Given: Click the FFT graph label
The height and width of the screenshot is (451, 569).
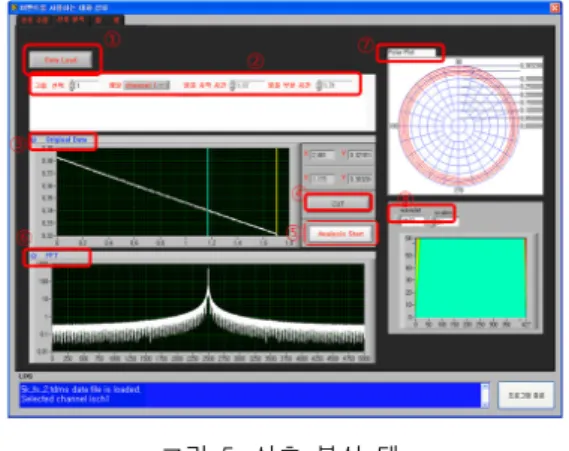Looking at the screenshot, I should [52, 255].
